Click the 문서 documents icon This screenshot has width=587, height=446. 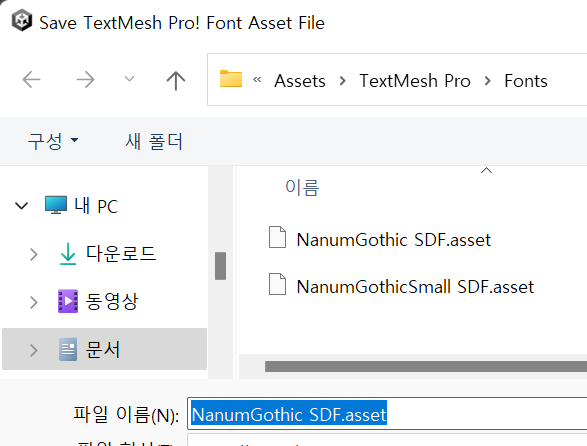(x=68, y=349)
